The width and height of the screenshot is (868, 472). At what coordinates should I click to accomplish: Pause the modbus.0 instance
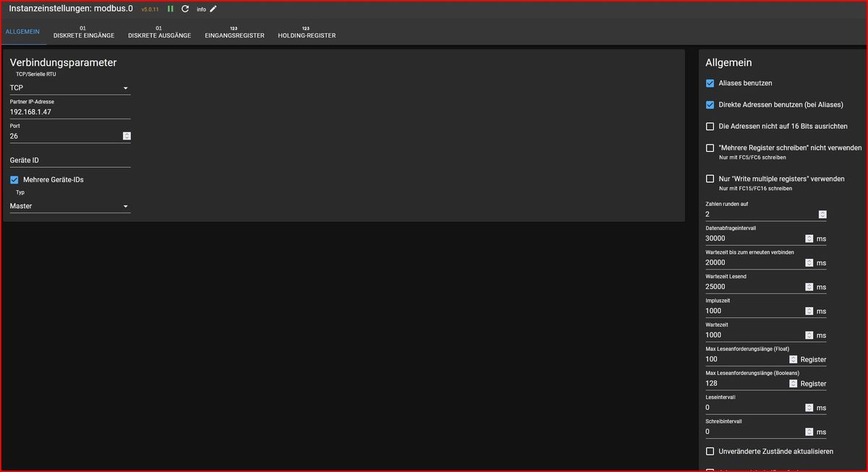[x=171, y=9]
